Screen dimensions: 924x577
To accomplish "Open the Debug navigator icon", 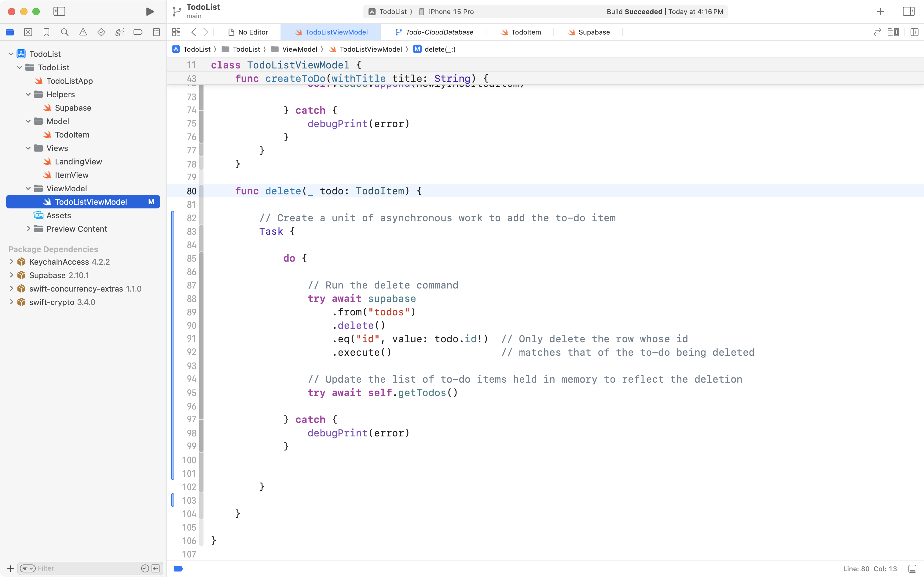I will coord(119,32).
